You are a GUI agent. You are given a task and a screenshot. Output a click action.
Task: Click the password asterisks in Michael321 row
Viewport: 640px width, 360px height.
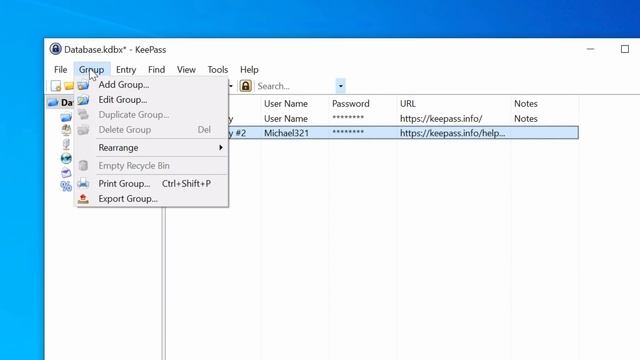(348, 133)
